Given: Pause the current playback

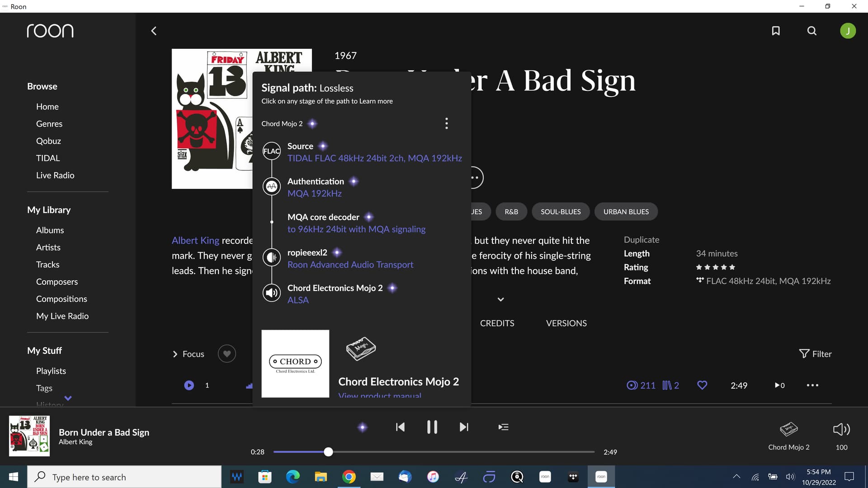Looking at the screenshot, I should point(432,427).
